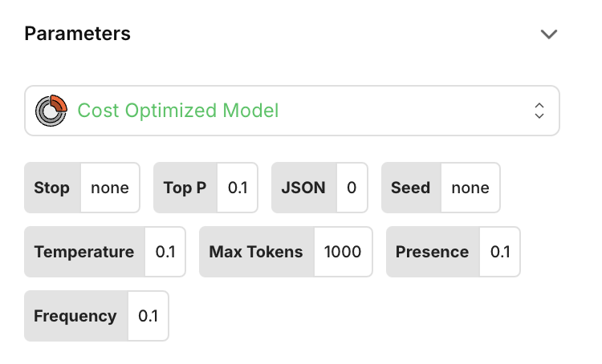Select the Temperature value 0.1
602x364 pixels.
(165, 252)
